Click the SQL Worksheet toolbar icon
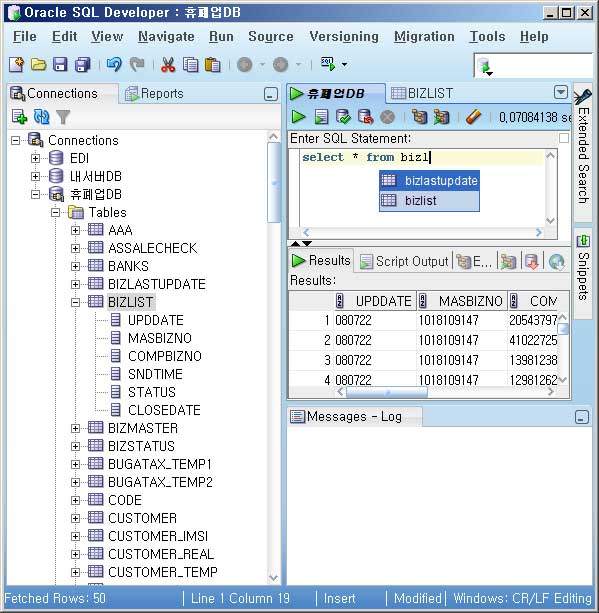 328,64
